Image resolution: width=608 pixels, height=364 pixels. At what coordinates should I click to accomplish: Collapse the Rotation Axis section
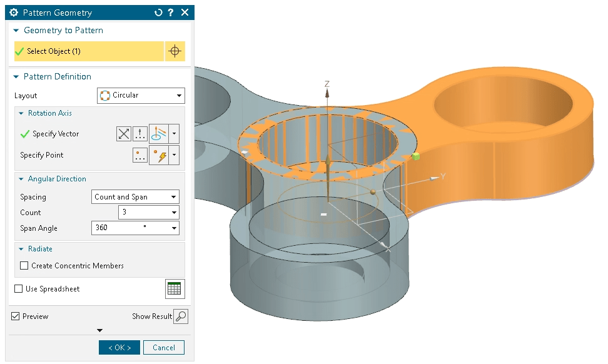pyautogui.click(x=21, y=113)
